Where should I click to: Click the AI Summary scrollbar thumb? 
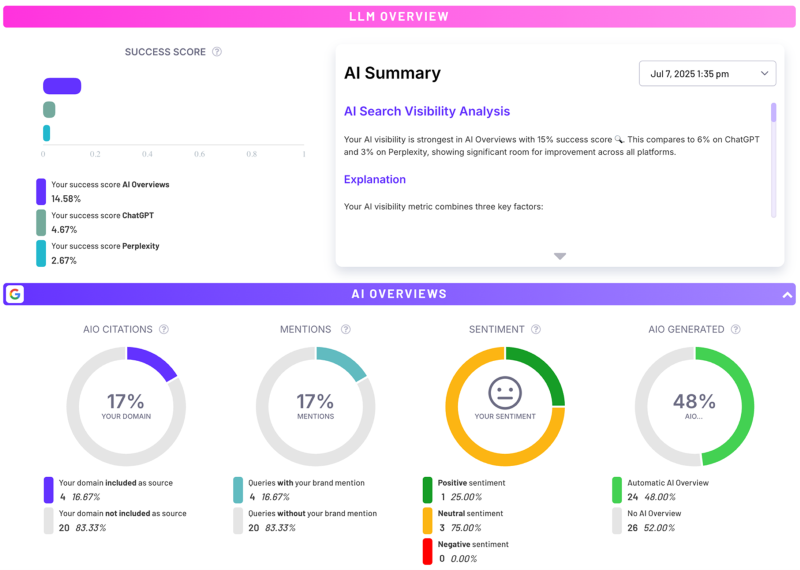pos(773,112)
